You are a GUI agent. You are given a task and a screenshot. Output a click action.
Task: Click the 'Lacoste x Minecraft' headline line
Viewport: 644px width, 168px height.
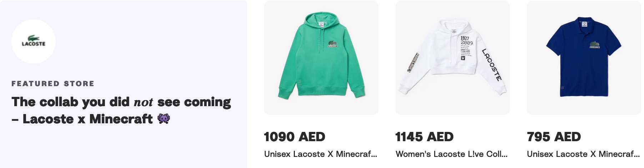pyautogui.click(x=82, y=119)
